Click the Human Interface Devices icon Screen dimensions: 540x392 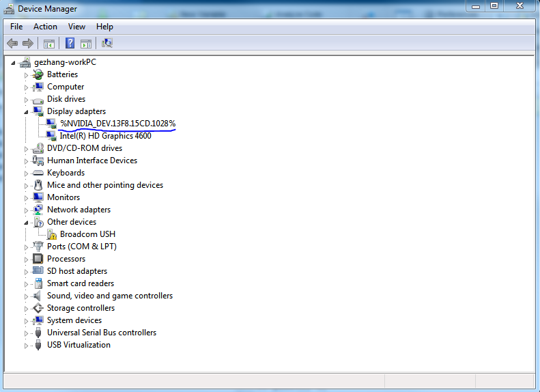(x=38, y=160)
